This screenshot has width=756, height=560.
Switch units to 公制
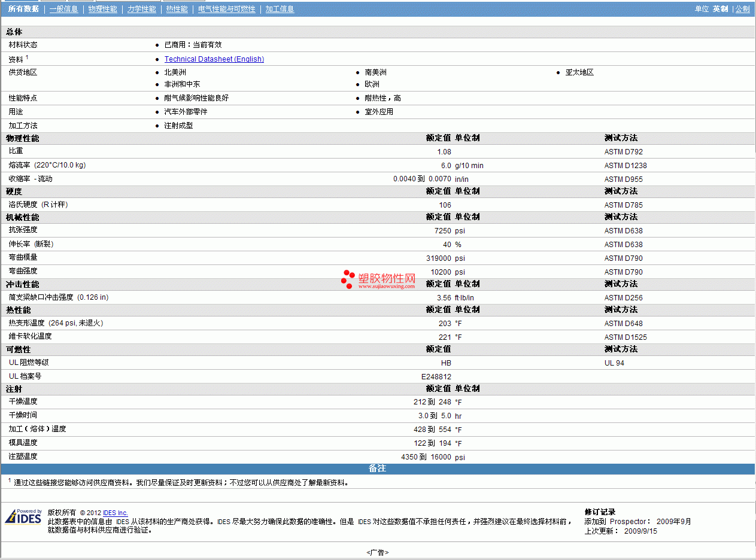[x=743, y=9]
